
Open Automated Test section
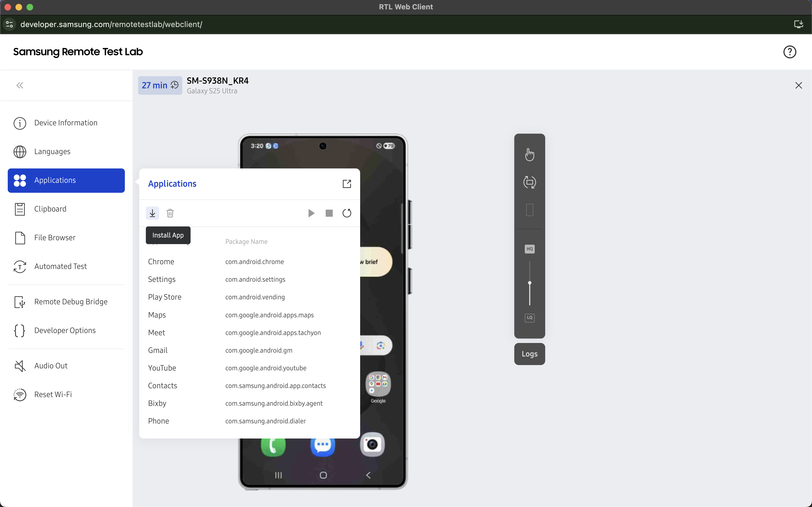point(66,266)
